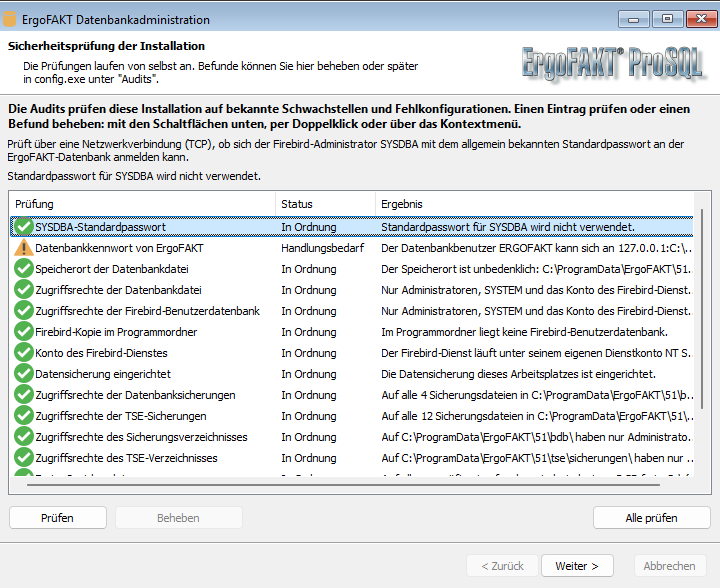The height and width of the screenshot is (588, 720).
Task: Click result 'Die Datensicherung dieses Arbeitsplatzes ist eingerichtet.'
Action: point(518,374)
